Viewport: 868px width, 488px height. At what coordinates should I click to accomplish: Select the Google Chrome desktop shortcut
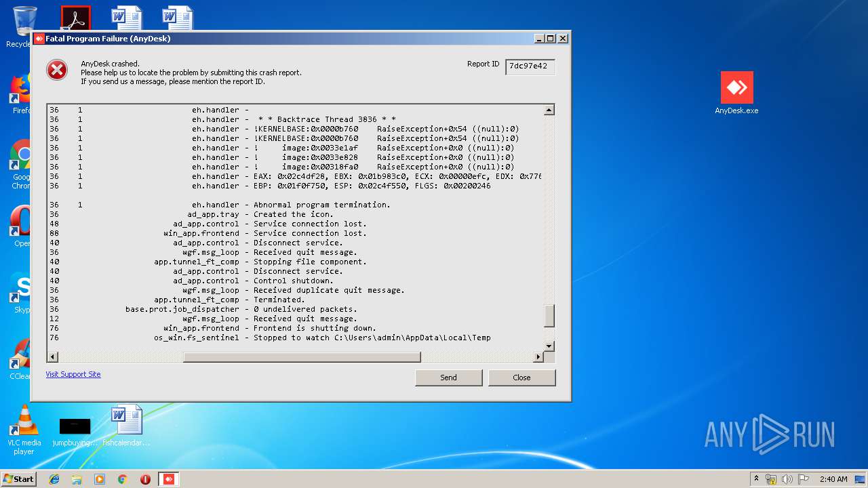(20, 165)
